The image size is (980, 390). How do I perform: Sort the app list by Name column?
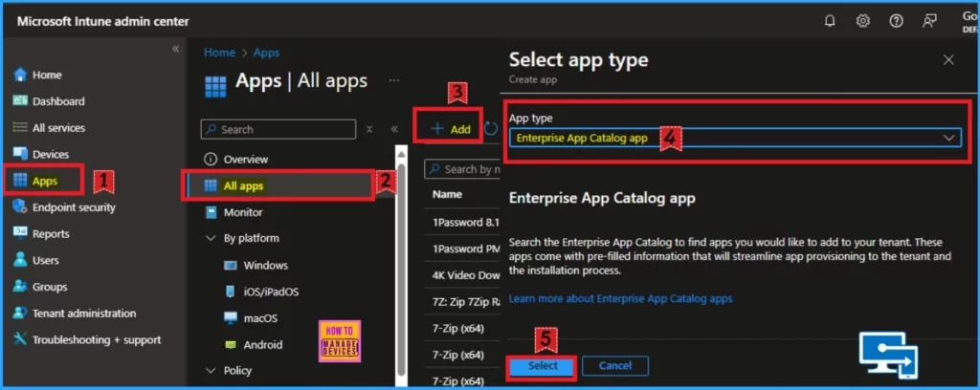(447, 195)
